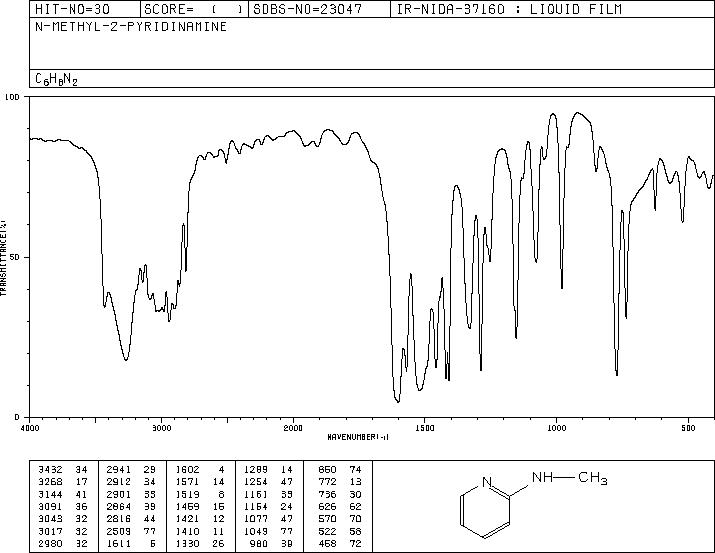Select peak row 1330 in the table

(200, 543)
